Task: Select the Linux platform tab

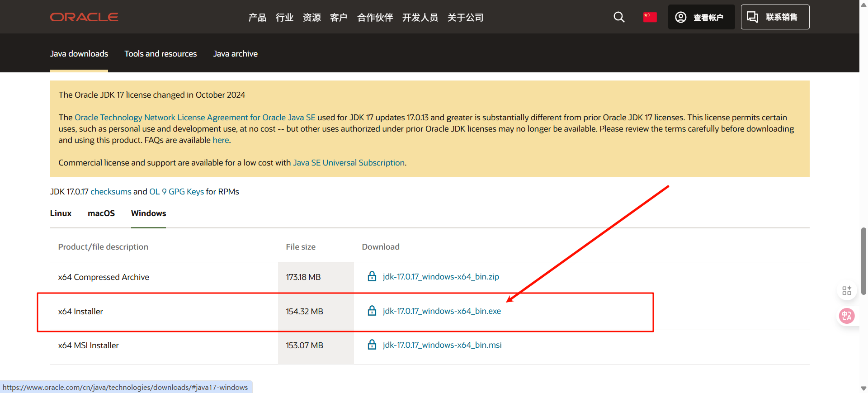Action: [61, 213]
